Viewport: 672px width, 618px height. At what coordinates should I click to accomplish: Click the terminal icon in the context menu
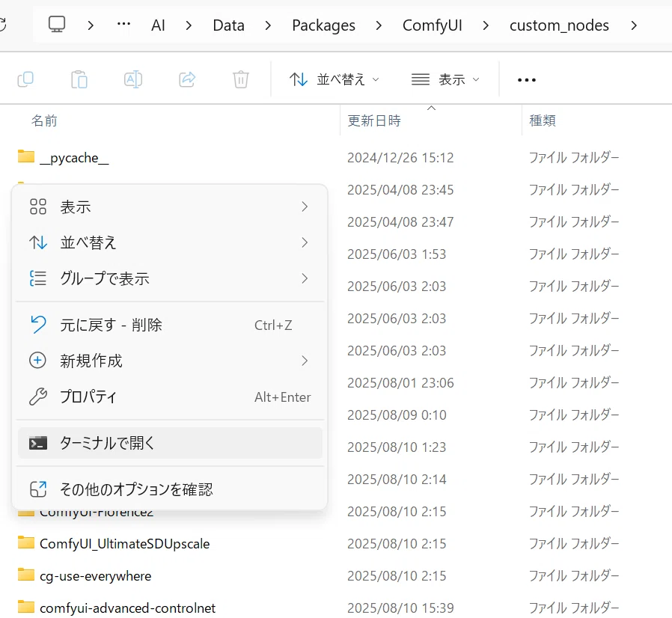click(x=38, y=443)
